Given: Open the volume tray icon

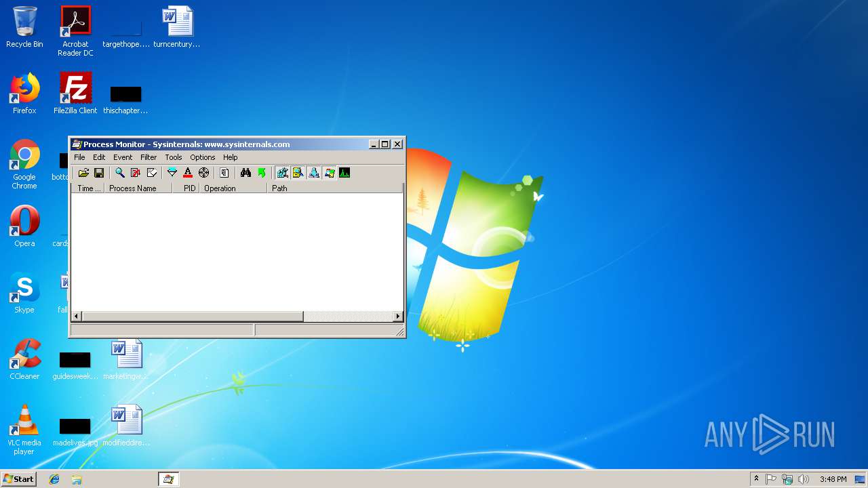Looking at the screenshot, I should click(804, 479).
